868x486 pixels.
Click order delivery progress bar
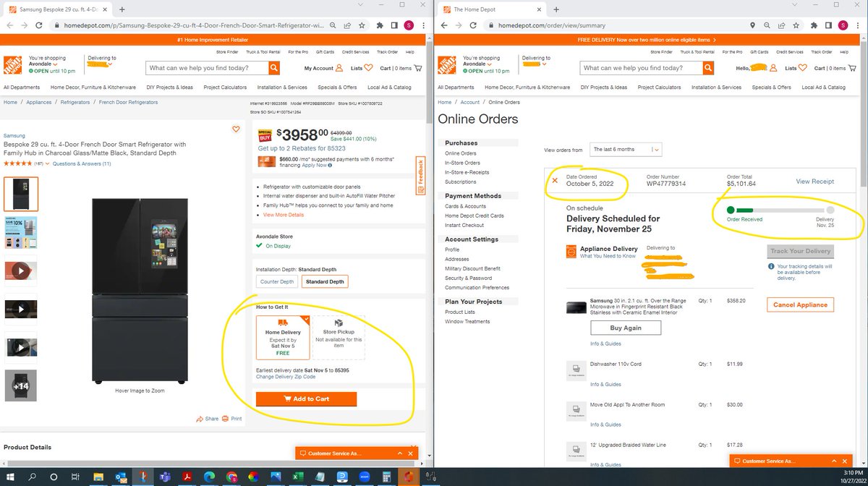coord(780,210)
